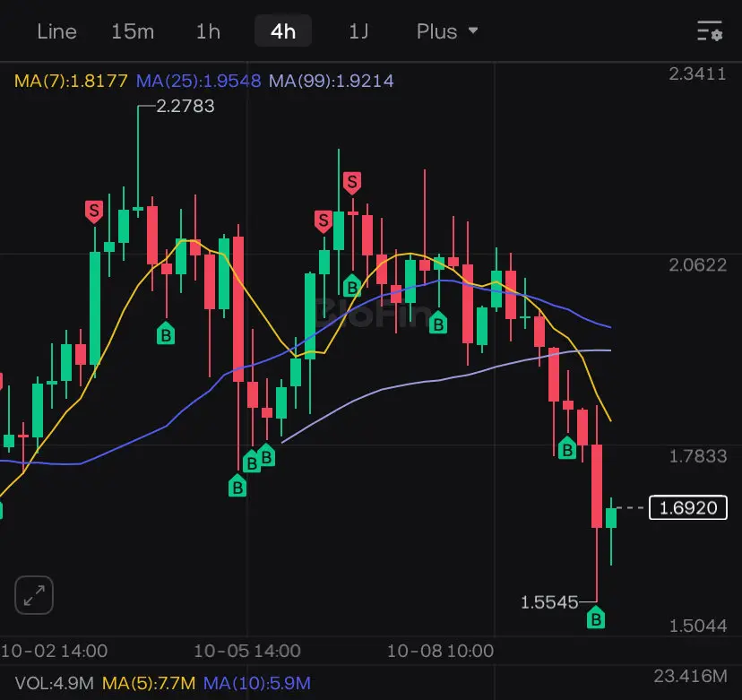Image resolution: width=742 pixels, height=700 pixels.
Task: Switch to the Line chart tab
Action: coord(56,31)
